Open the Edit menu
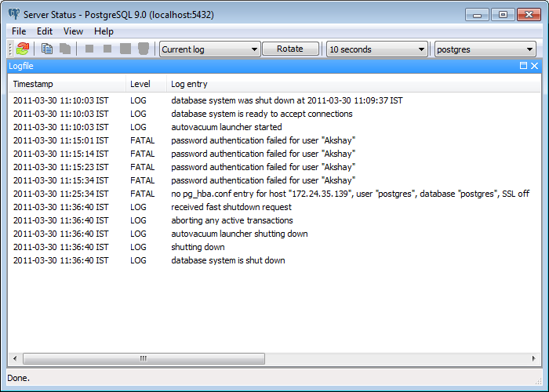 point(45,31)
